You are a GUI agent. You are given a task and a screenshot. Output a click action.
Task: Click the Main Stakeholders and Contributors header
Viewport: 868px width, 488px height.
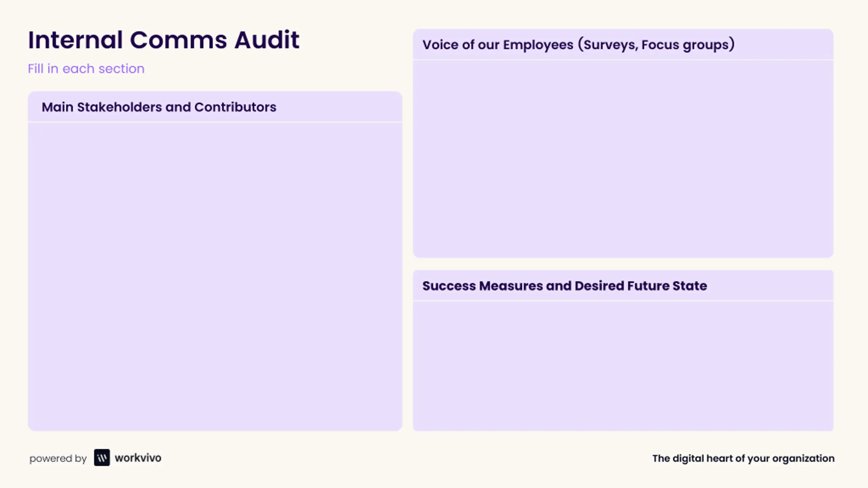(159, 107)
